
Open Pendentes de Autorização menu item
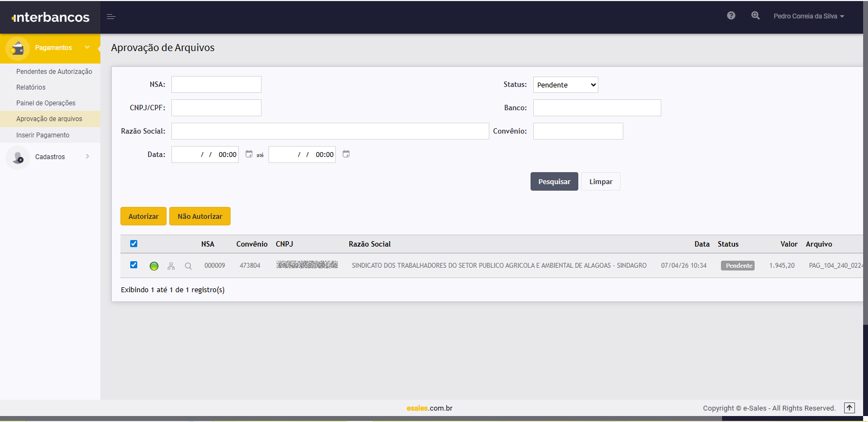point(54,72)
